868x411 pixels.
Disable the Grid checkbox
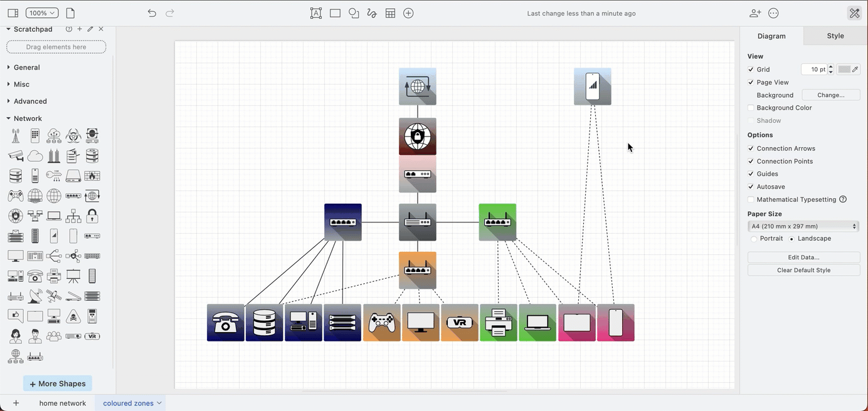coord(751,69)
